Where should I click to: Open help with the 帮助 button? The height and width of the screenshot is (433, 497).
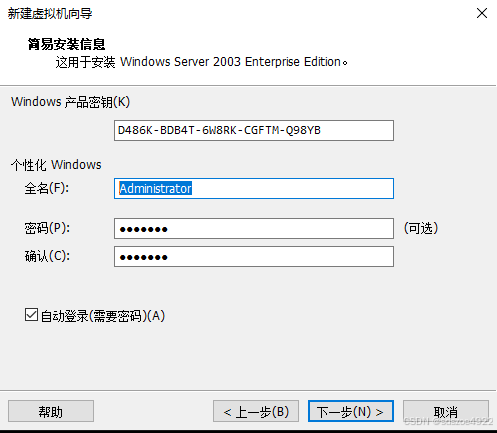[x=51, y=411]
